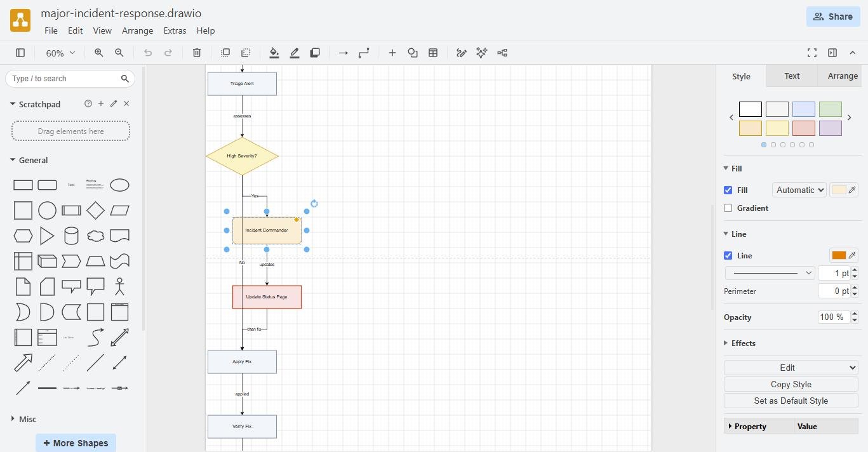The image size is (868, 452).
Task: Show previous style palette page arrow
Action: click(x=731, y=117)
